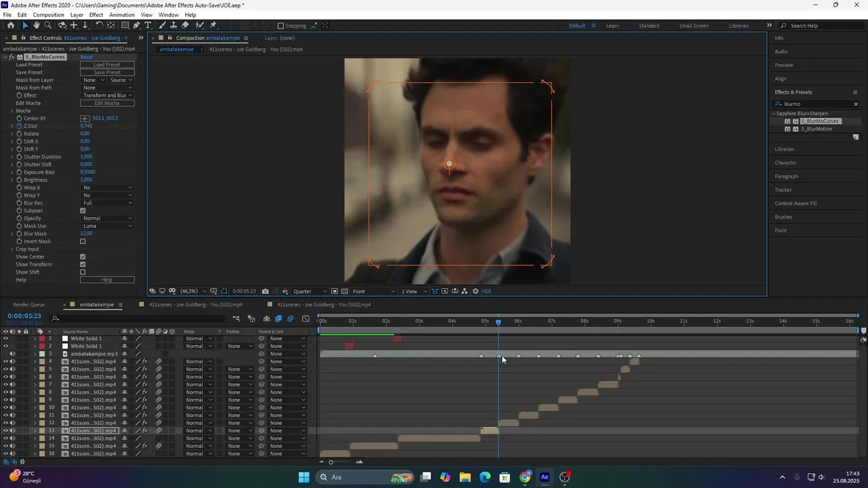Click Reset Exposure icon in viewer
868x488 pixels.
click(x=475, y=291)
